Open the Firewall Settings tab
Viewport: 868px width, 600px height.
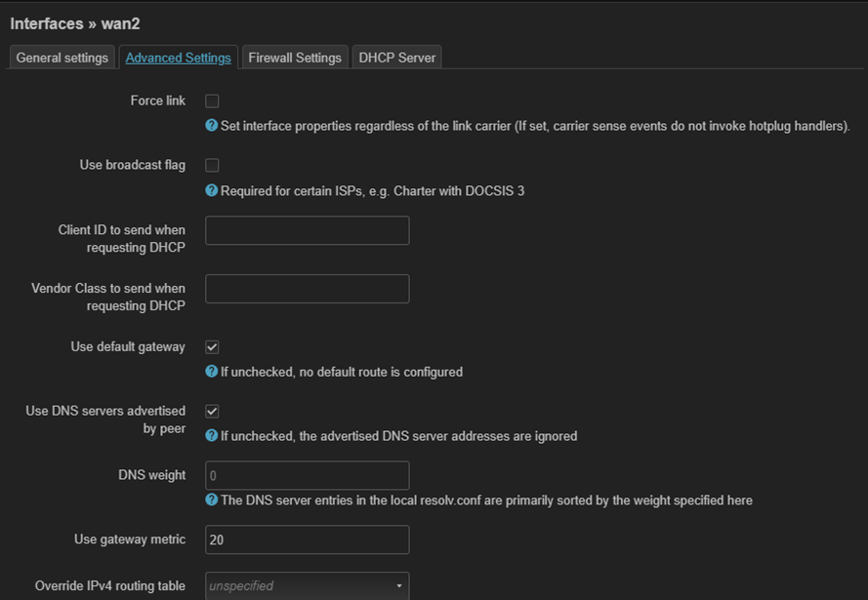tap(295, 58)
